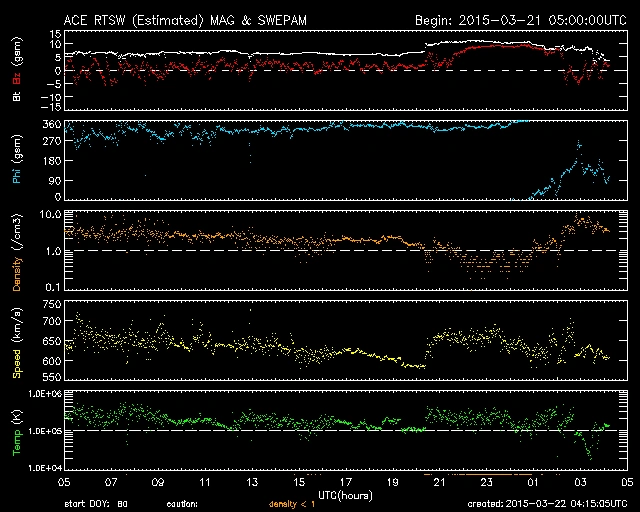
Task: Click the Density y-axis label
Action: [15, 252]
